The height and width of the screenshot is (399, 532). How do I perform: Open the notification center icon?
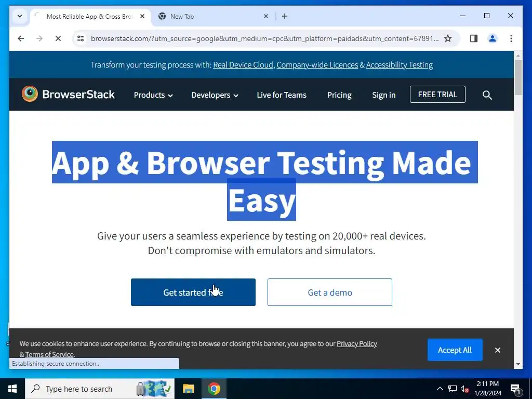515,389
